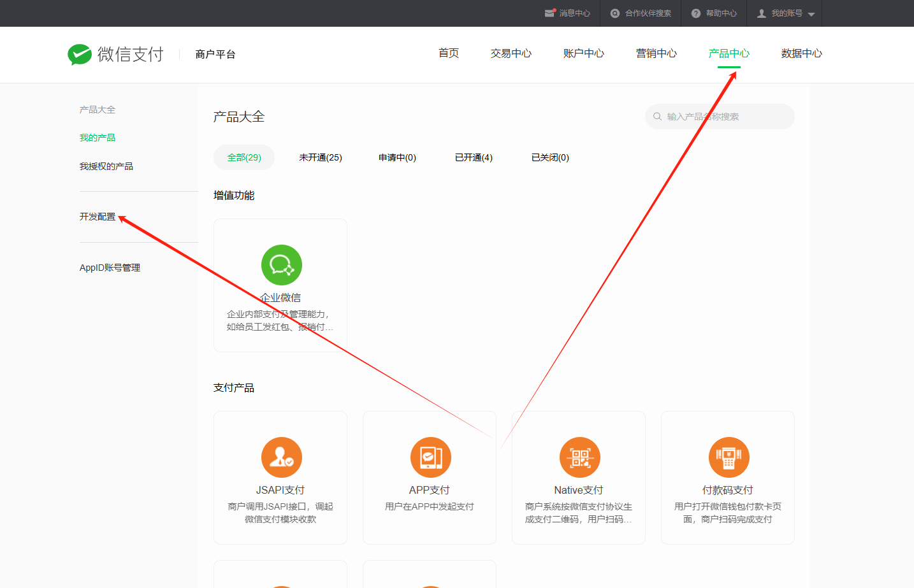Click the 商户系统按微信支付协议 description text
The image size is (914, 588).
(x=579, y=513)
